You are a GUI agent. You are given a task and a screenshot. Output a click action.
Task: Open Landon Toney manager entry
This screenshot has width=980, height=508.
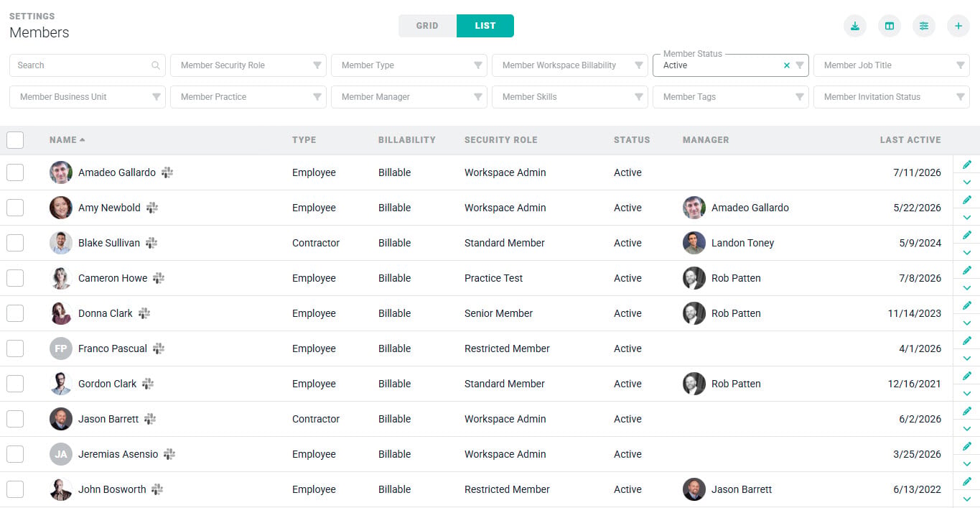pos(729,243)
